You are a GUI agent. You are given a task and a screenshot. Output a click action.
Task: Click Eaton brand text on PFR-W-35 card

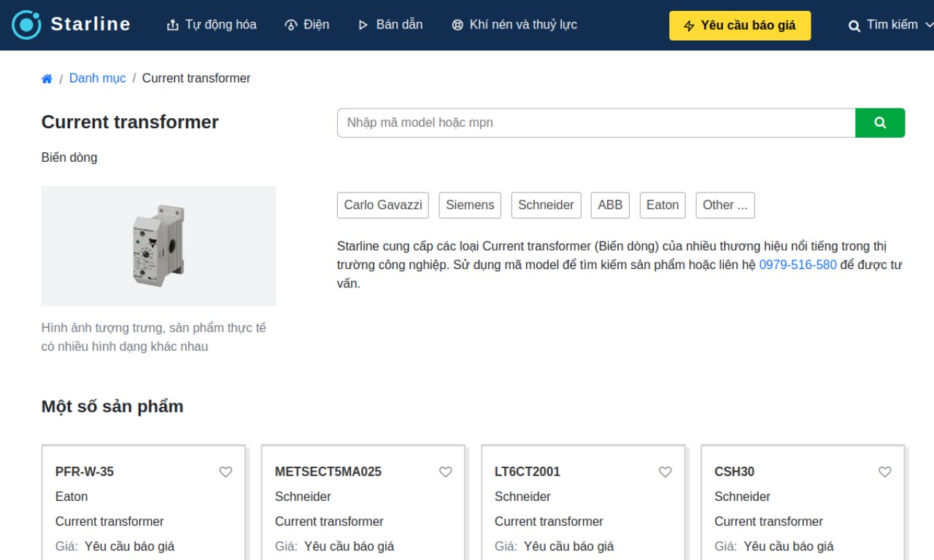[x=72, y=497]
